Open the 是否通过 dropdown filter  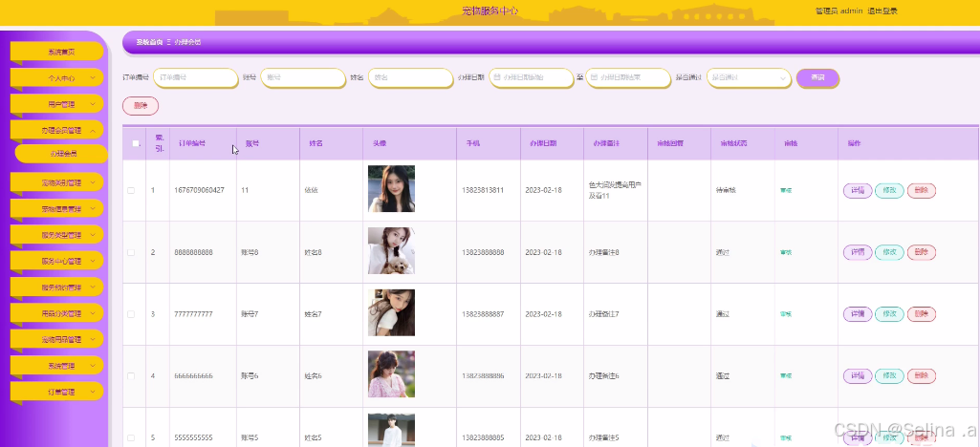point(750,78)
